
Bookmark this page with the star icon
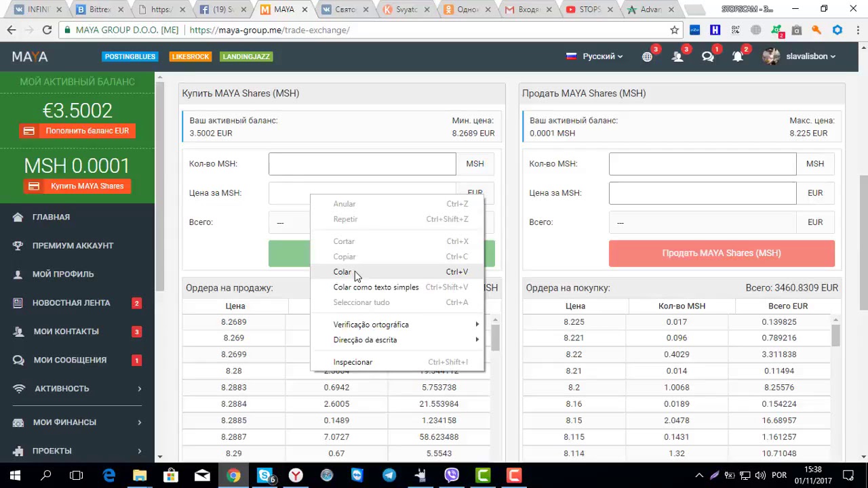[x=674, y=30]
